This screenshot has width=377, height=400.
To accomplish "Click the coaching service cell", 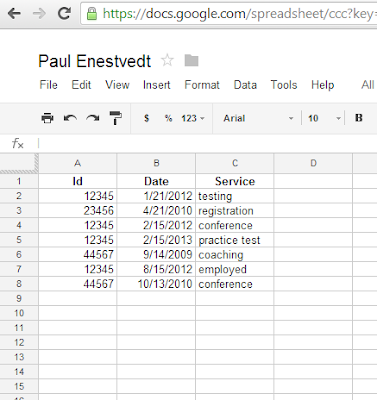I will coord(235,255).
